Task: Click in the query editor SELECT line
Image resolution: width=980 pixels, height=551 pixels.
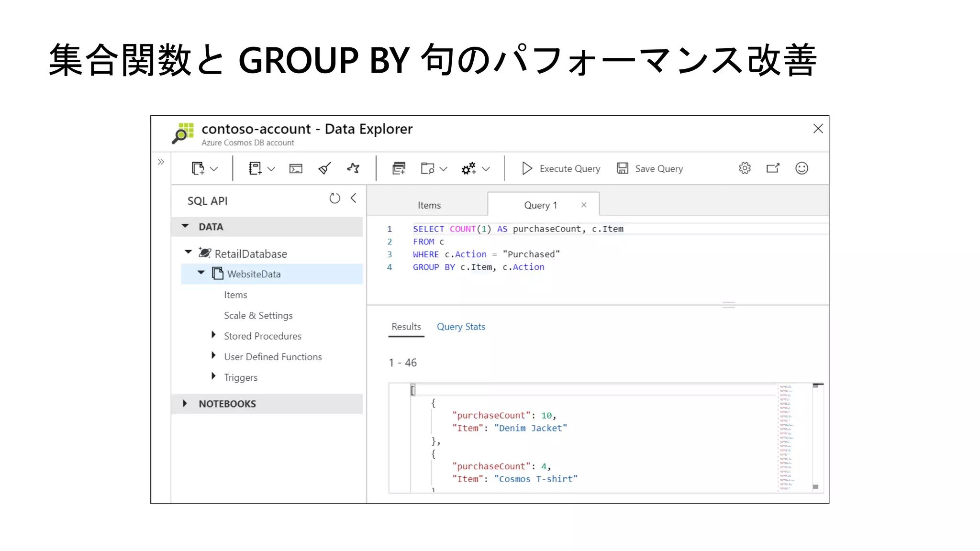Action: click(518, 229)
